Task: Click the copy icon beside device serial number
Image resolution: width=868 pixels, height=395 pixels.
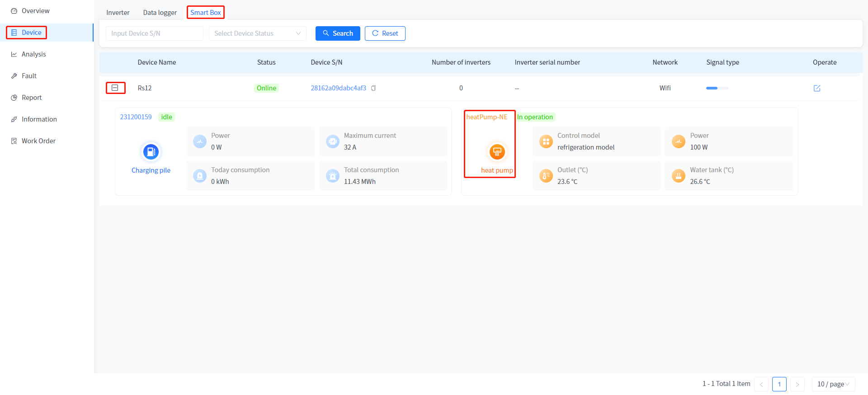Action: point(373,88)
